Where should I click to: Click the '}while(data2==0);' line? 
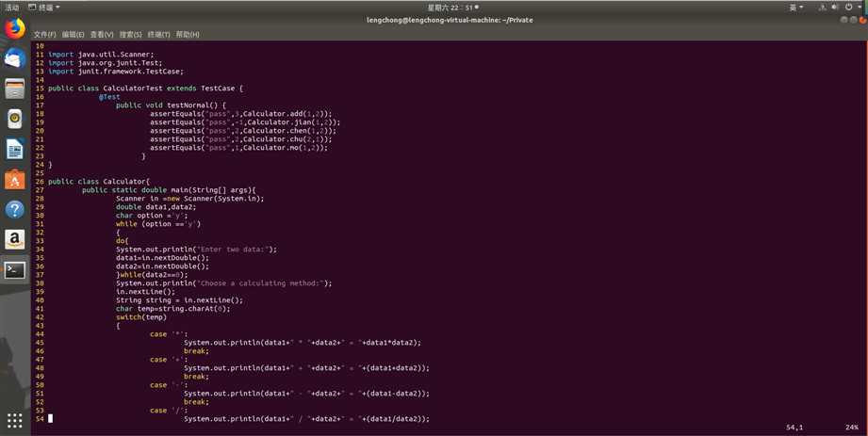[x=152, y=275]
